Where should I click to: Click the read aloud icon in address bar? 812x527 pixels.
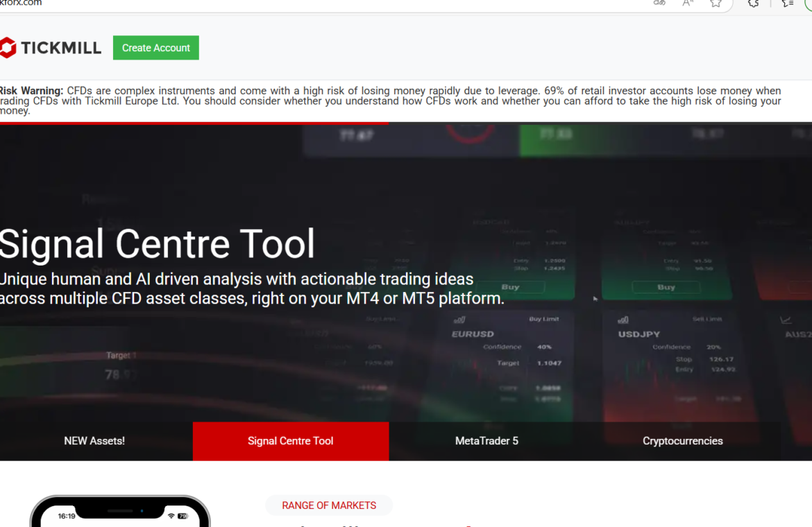coord(688,3)
